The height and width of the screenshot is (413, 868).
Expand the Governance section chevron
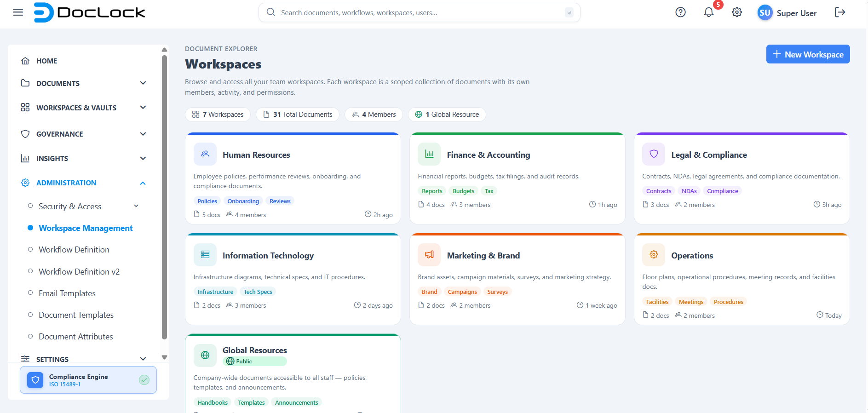point(143,134)
